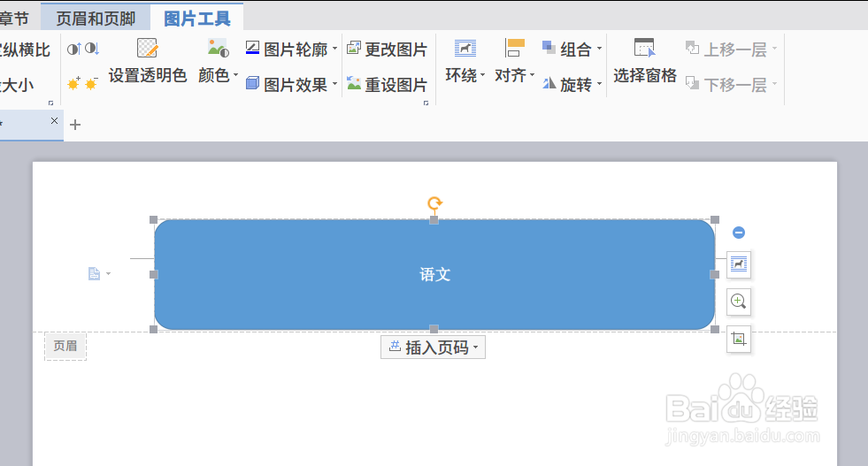868x466 pixels.
Task: Open the 选择窗格 selection pane
Action: 645,61
